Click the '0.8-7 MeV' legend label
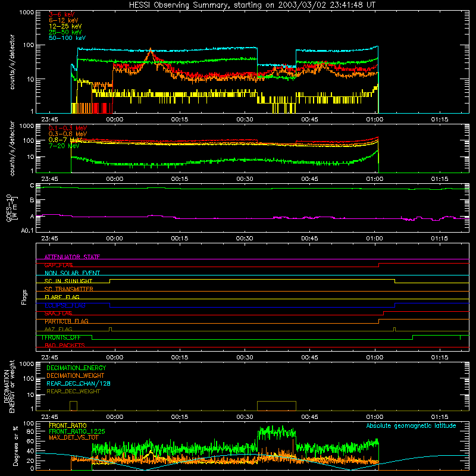 click(x=65, y=140)
